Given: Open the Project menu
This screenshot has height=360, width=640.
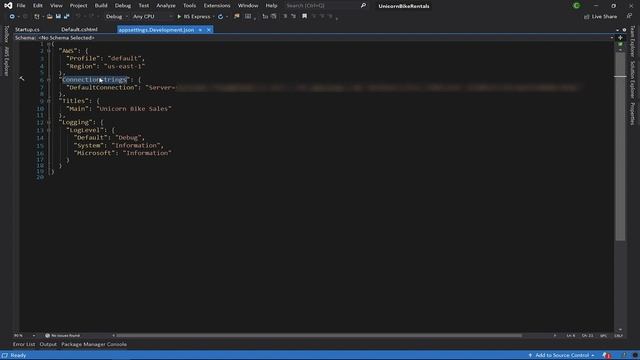Looking at the screenshot, I should [x=78, y=6].
